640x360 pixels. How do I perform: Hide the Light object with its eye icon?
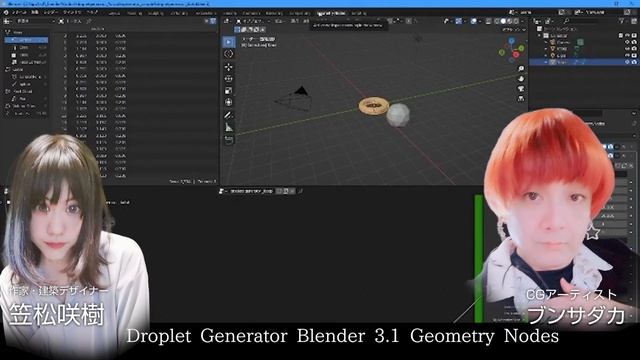pyautogui.click(x=627, y=56)
